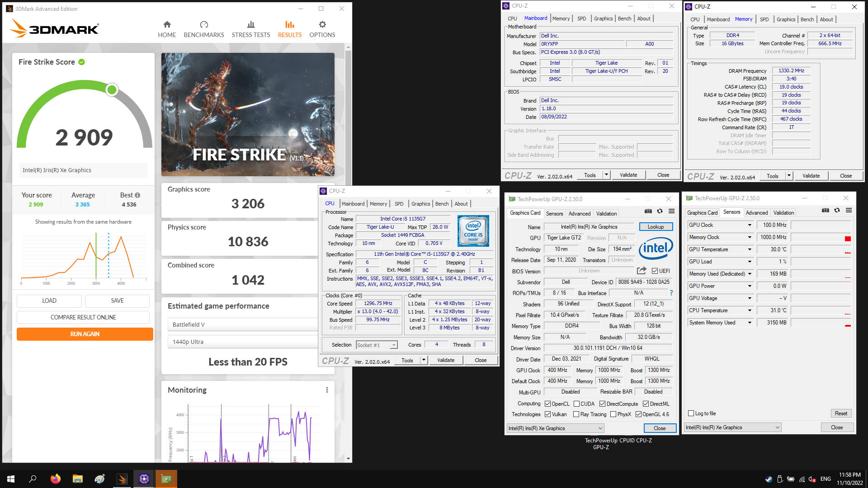Viewport: 868px width, 488px height.
Task: Take a screenshot in the GPU-Z Graphics Card window
Action: 648,211
